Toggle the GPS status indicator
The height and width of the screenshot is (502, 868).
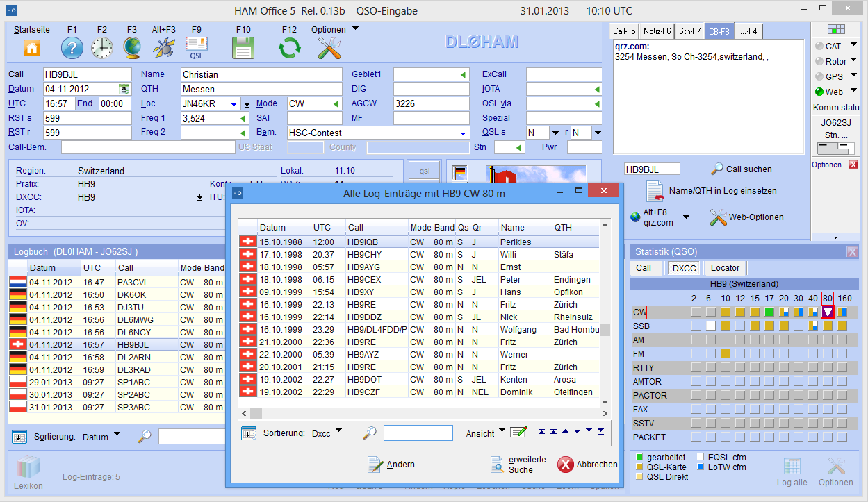pyautogui.click(x=819, y=77)
